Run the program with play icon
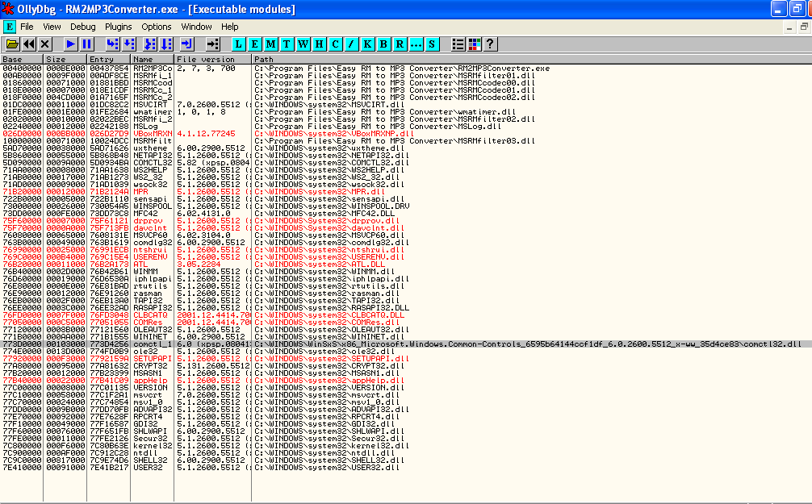 70,44
